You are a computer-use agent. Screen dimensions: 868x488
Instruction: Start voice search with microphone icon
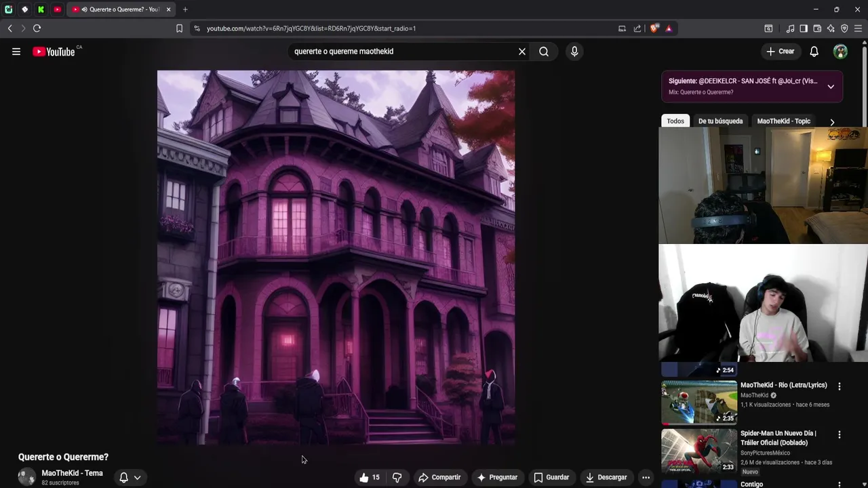point(574,52)
